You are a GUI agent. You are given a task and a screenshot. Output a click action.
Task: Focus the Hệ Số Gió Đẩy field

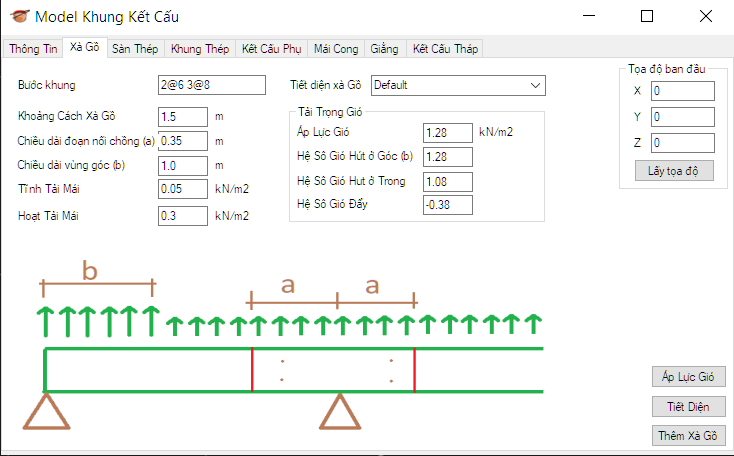446,204
